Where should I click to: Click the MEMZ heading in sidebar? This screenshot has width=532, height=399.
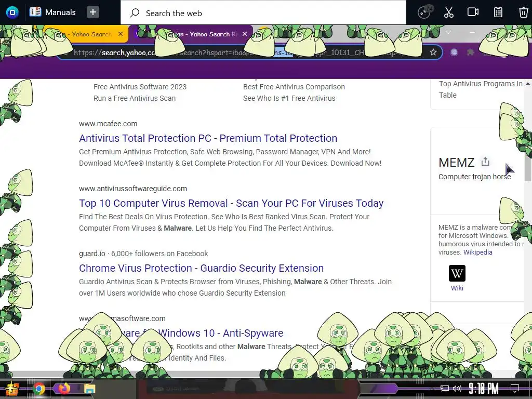(456, 163)
